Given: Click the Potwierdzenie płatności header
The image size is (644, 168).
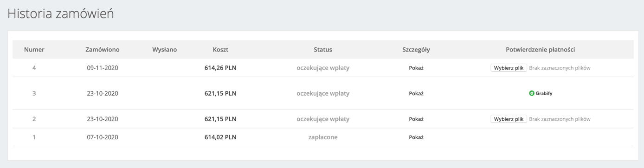Looking at the screenshot, I should click(541, 50).
